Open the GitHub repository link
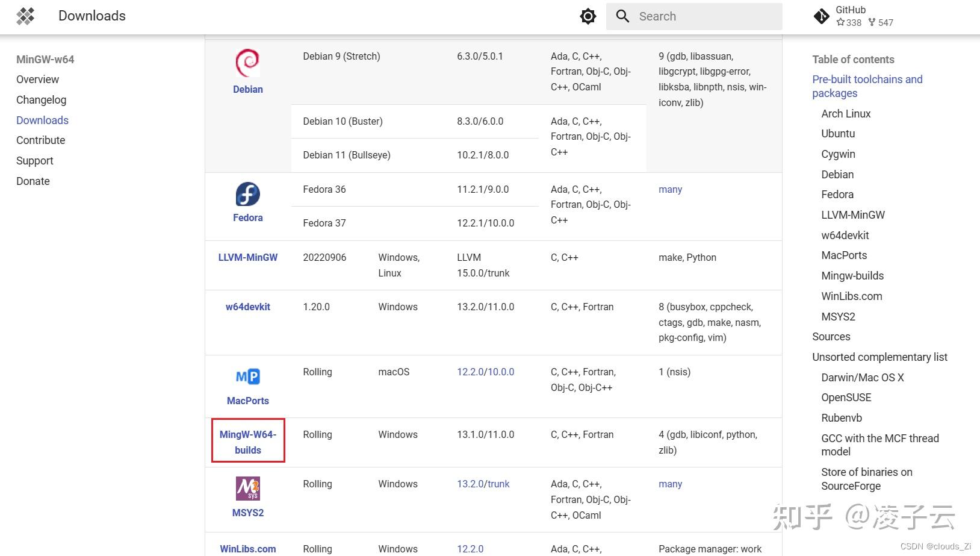The image size is (980, 556). [854, 16]
